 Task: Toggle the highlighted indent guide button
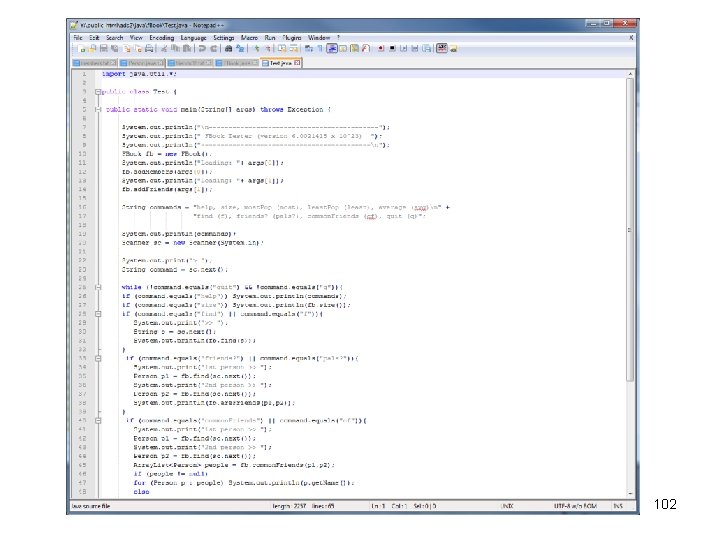(x=332, y=48)
